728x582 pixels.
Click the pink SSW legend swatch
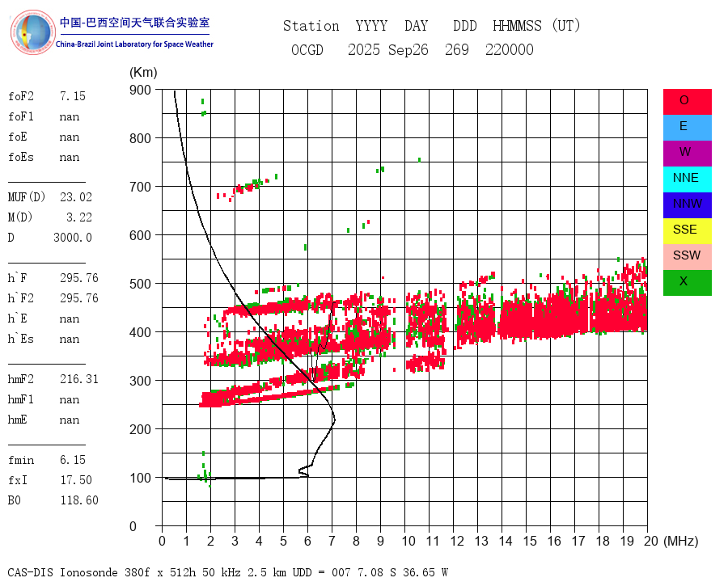pyautogui.click(x=687, y=257)
